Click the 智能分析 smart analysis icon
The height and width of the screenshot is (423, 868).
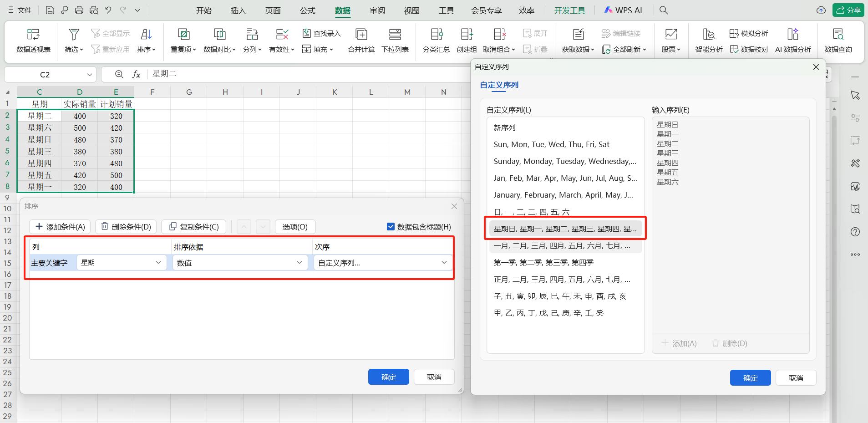709,35
